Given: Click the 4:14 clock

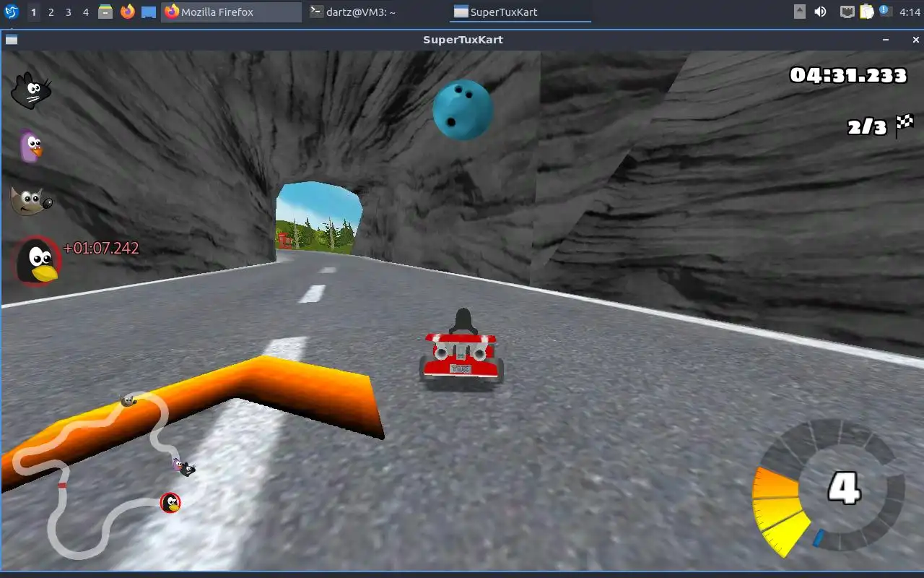Looking at the screenshot, I should (x=910, y=12).
